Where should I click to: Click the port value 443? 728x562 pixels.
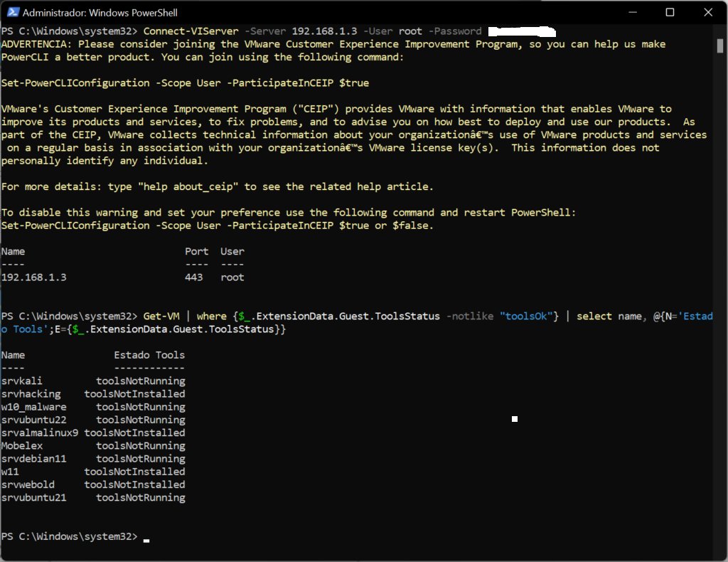[x=193, y=277]
